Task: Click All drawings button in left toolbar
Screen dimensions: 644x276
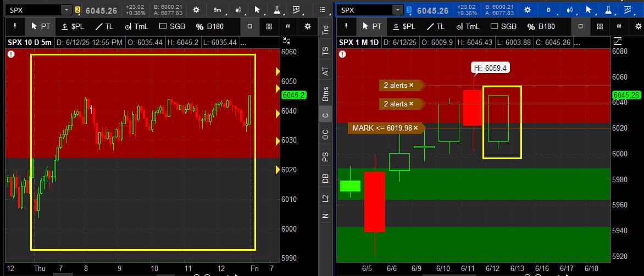Action: (288, 26)
